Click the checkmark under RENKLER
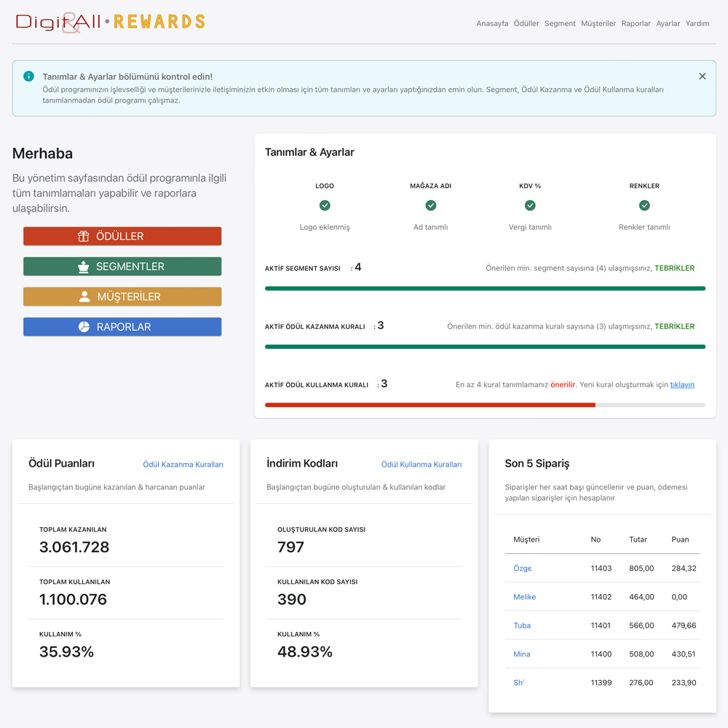This screenshot has height=728, width=728. point(644,206)
